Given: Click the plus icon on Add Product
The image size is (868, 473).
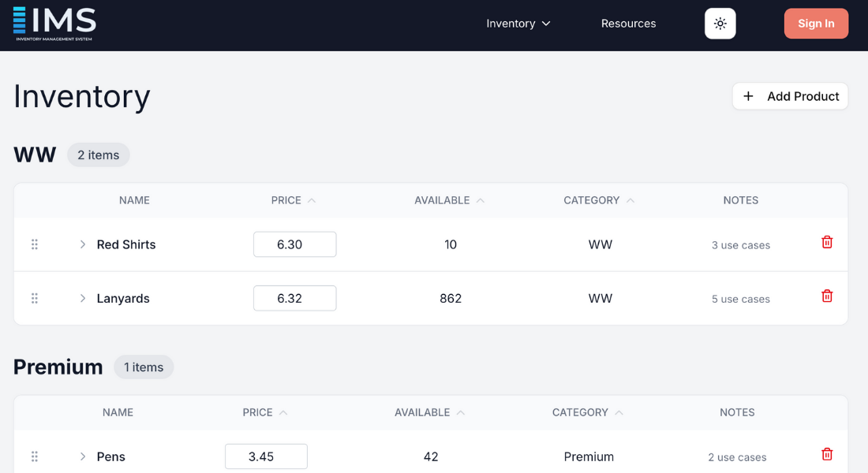Looking at the screenshot, I should pos(747,96).
